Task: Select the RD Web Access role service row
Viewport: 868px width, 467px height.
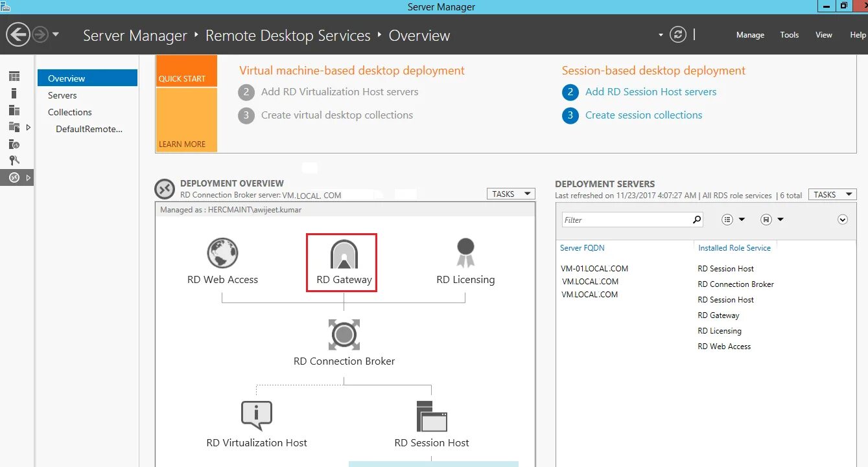Action: click(724, 347)
